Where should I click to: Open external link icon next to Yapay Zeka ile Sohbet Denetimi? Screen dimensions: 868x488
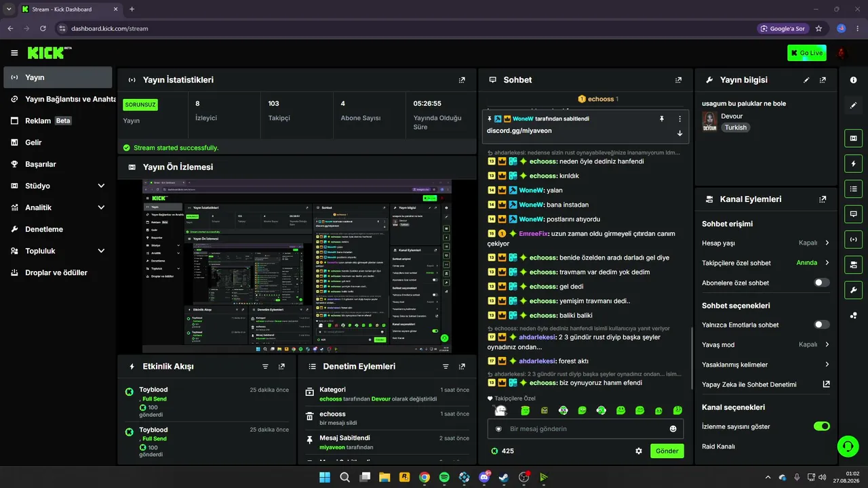coord(826,384)
